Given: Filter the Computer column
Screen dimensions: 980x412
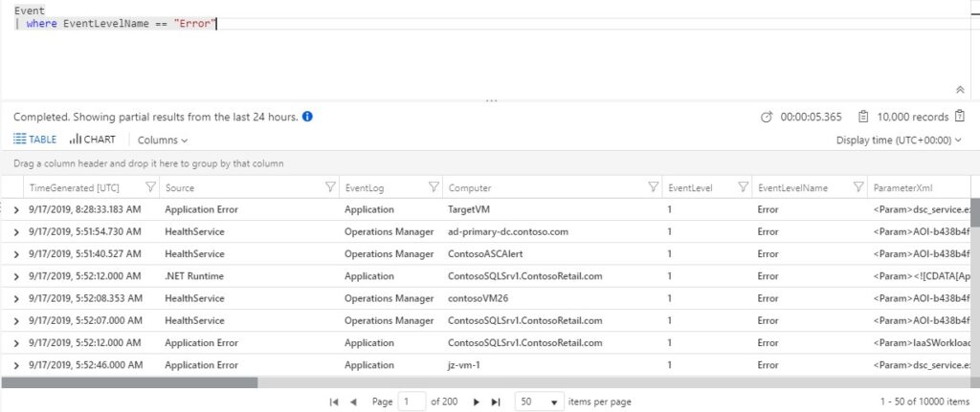Looking at the screenshot, I should [653, 187].
